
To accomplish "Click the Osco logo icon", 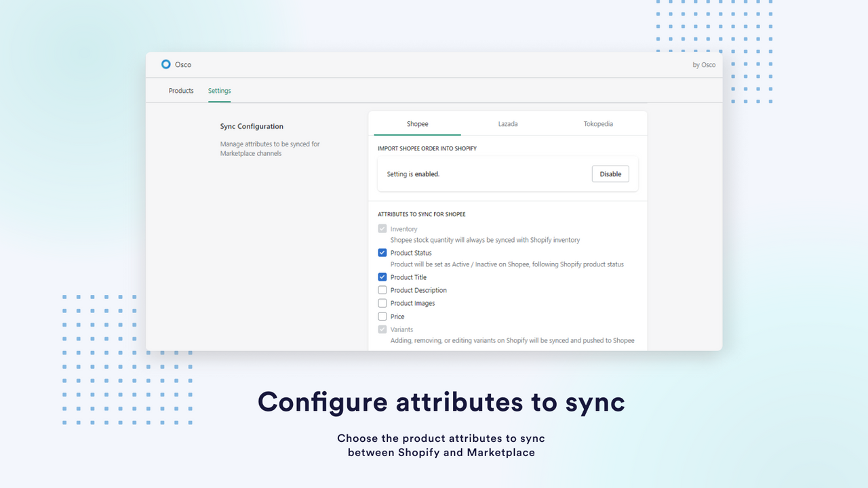I will tap(165, 64).
